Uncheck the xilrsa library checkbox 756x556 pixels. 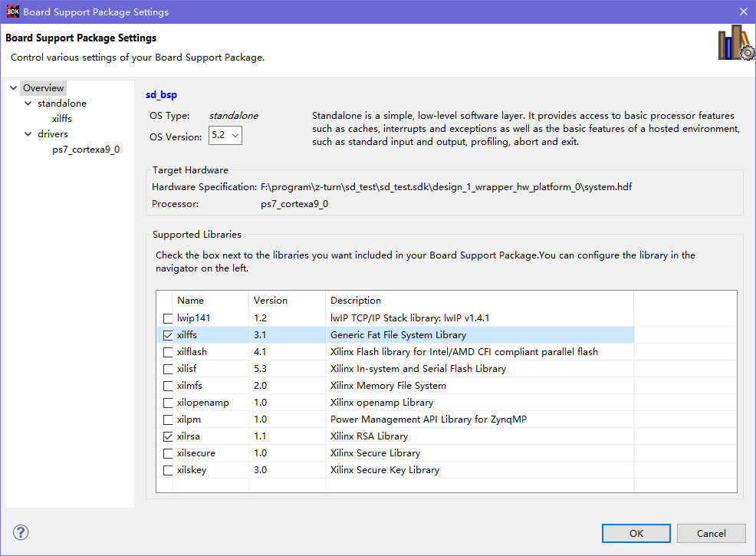[x=168, y=436]
